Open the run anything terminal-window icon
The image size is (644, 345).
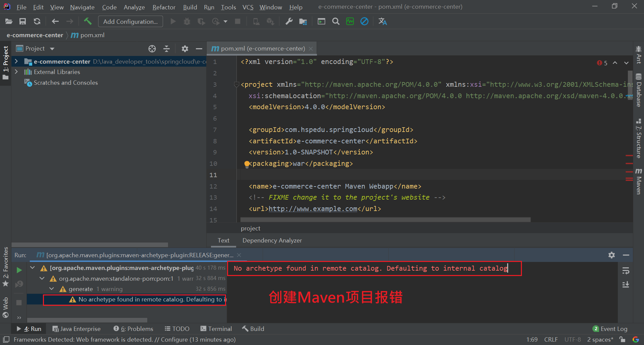pyautogui.click(x=321, y=21)
